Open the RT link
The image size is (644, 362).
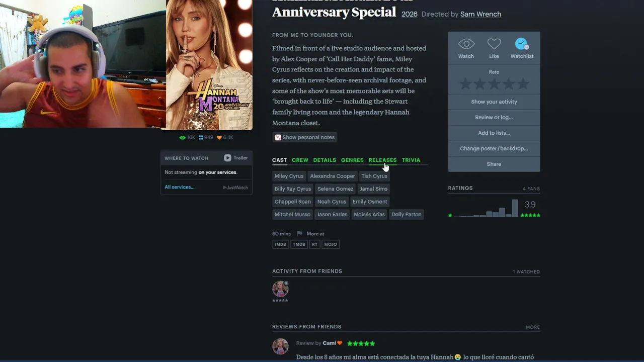coord(314,244)
